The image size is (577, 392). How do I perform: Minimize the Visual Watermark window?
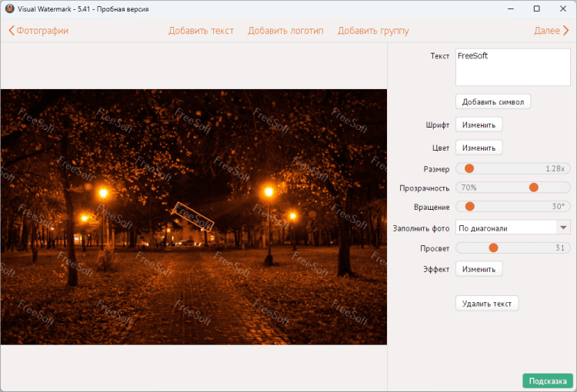pyautogui.click(x=511, y=8)
